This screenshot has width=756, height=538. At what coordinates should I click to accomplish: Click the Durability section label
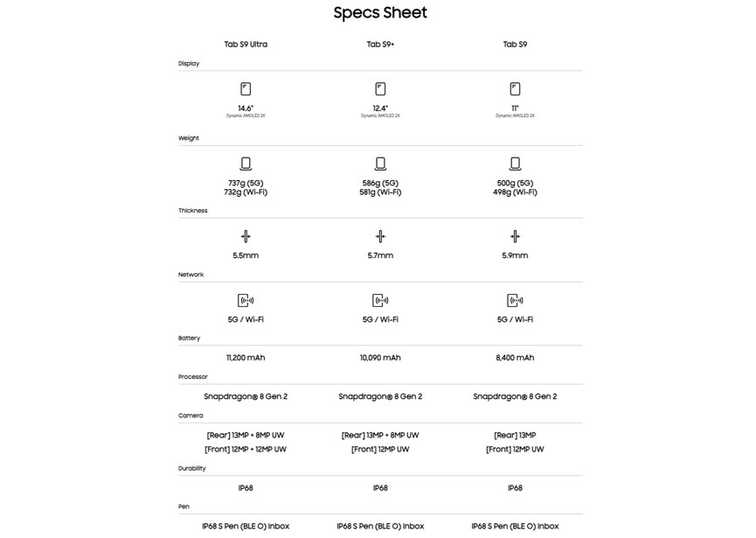pyautogui.click(x=192, y=468)
